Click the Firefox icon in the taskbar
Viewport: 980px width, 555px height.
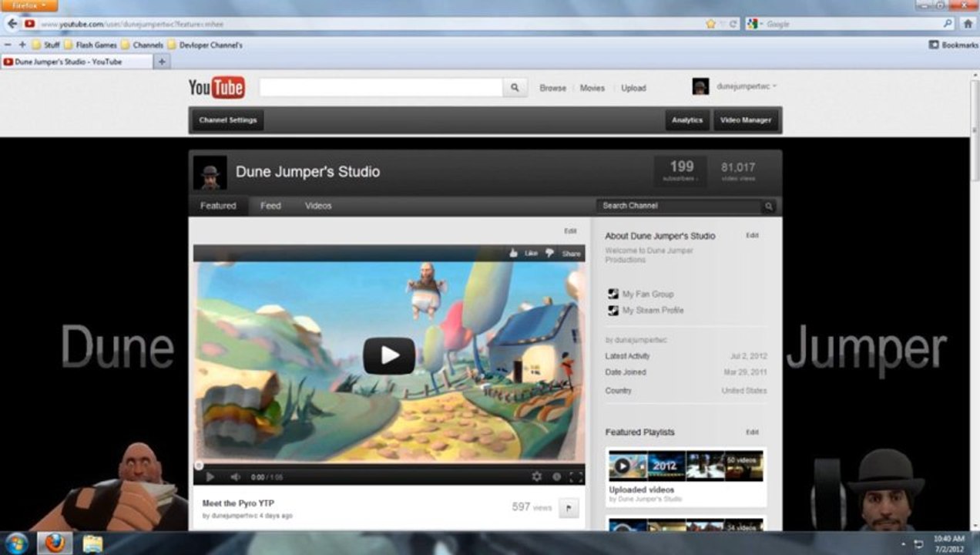coord(55,543)
